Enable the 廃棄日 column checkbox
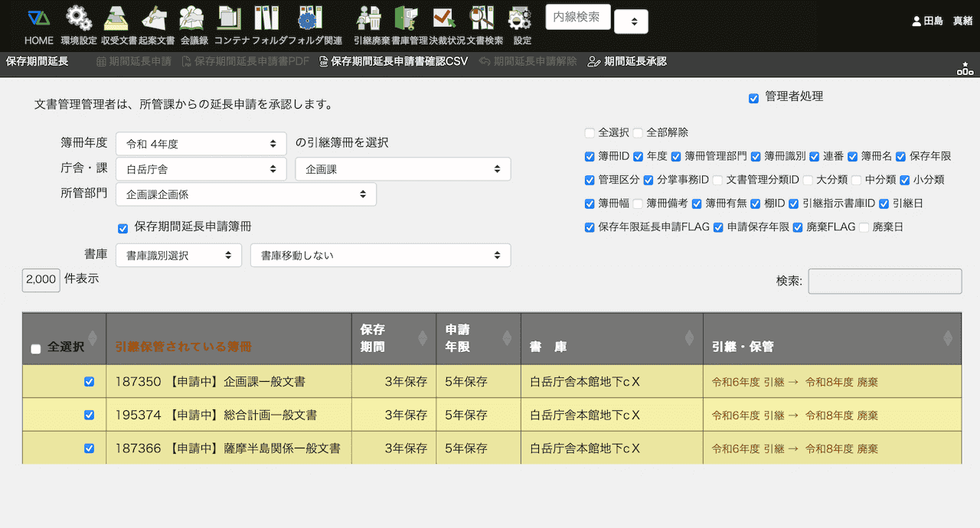This screenshot has width=980, height=528. 864,227
